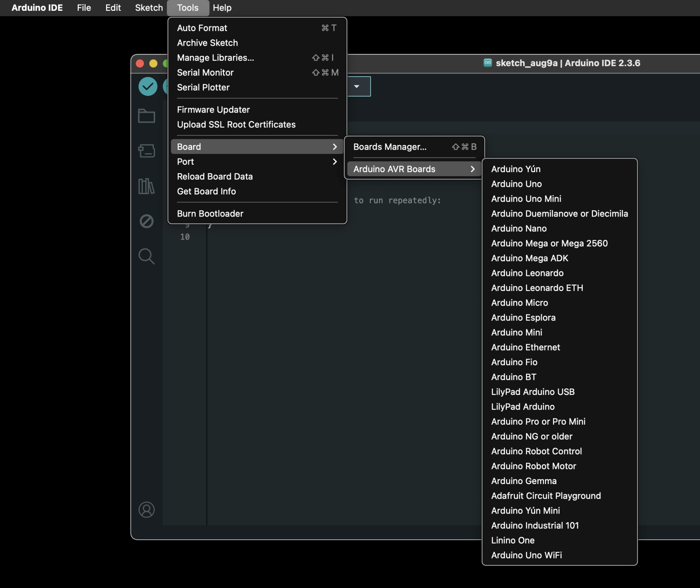Open Serial Plotter
Viewport: 700px width, 588px height.
(257, 87)
